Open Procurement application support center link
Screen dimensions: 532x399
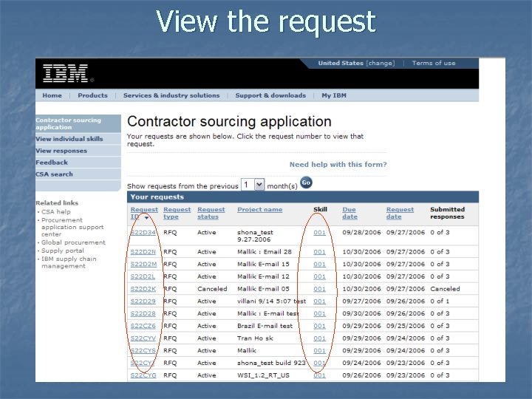[x=72, y=227]
